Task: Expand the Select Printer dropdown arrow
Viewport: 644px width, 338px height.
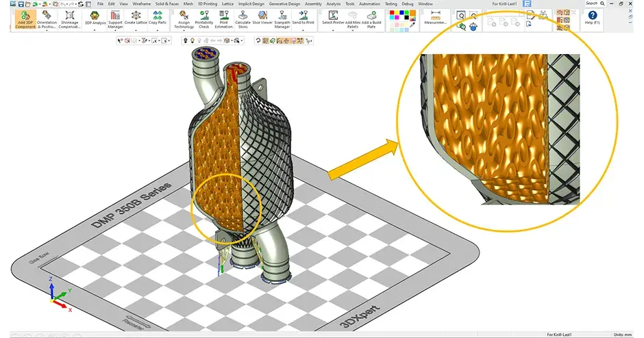Action: click(x=333, y=29)
